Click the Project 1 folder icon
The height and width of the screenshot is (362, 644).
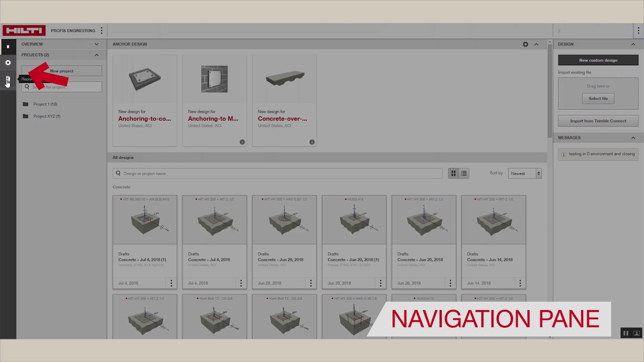[26, 104]
